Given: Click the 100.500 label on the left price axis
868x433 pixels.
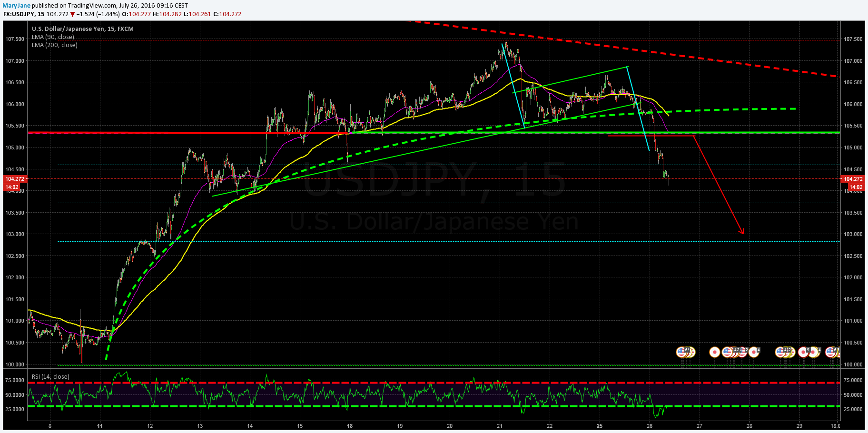Looking at the screenshot, I should pyautogui.click(x=15, y=343).
